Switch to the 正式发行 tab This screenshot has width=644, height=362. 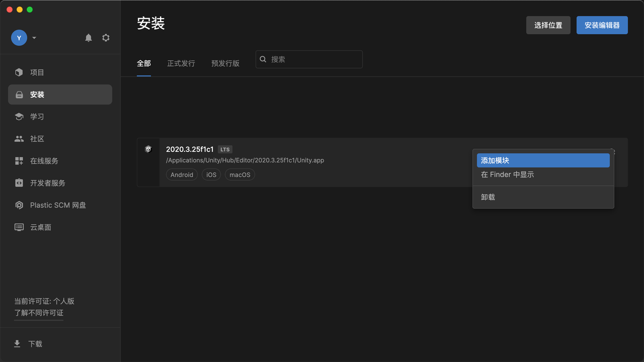click(x=181, y=63)
